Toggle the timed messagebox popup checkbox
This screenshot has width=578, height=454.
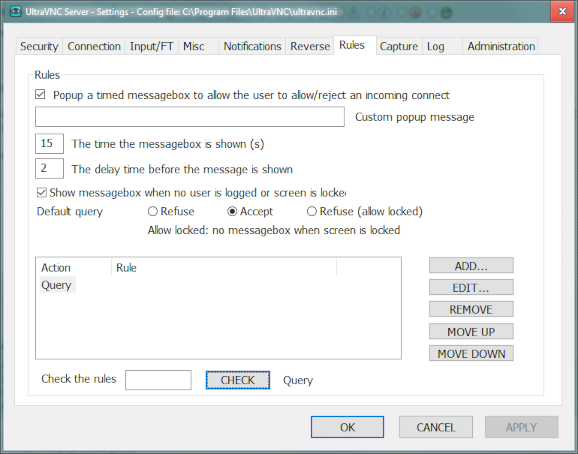pos(40,95)
